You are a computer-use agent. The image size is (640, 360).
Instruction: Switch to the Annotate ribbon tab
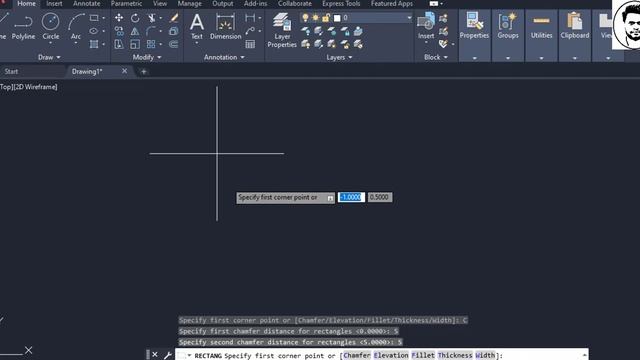point(87,4)
